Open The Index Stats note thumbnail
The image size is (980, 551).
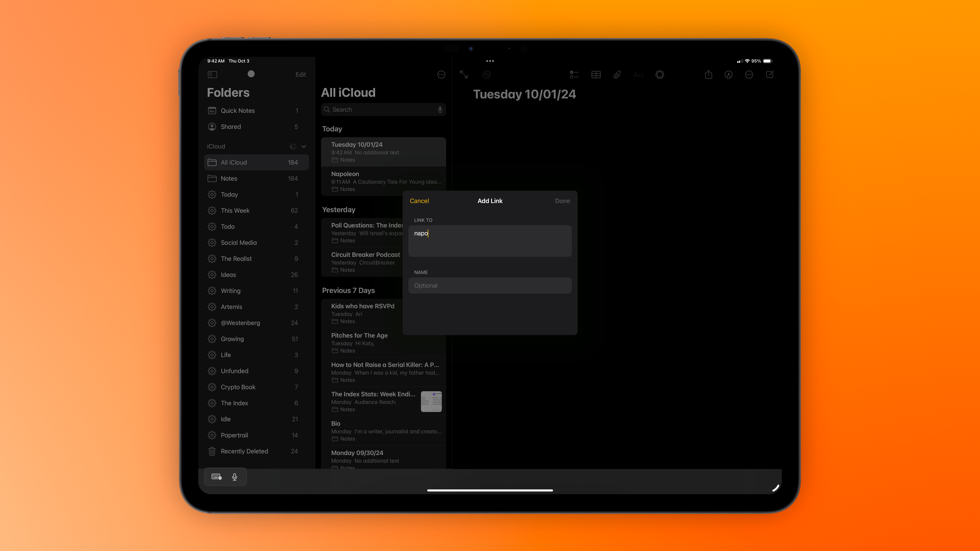[431, 401]
